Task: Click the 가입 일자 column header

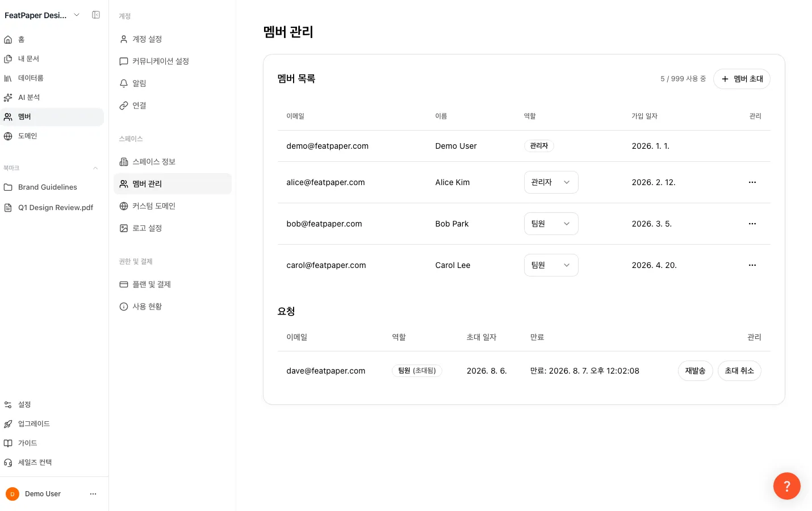Action: [x=644, y=116]
